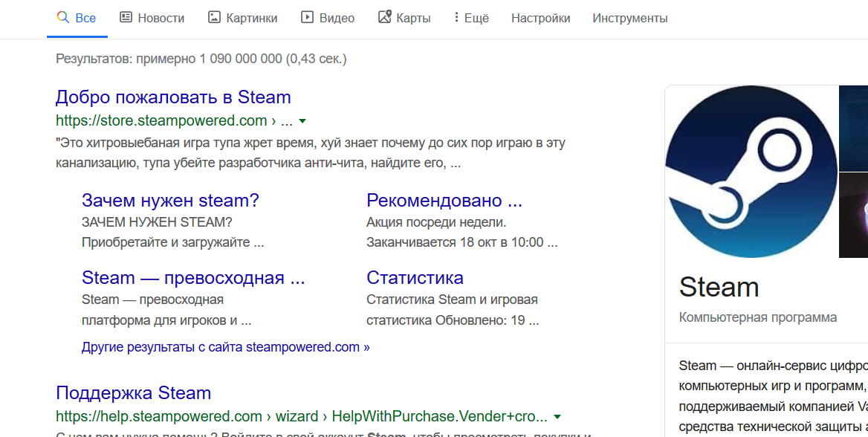Image resolution: width=868 pixels, height=437 pixels.
Task: Open Инструменты search tools
Action: [x=630, y=19]
